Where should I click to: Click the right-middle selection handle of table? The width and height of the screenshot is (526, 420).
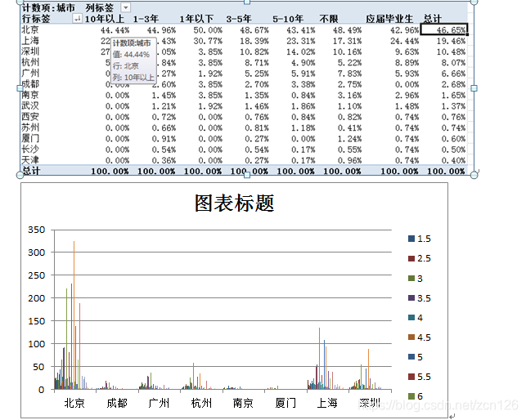point(474,88)
